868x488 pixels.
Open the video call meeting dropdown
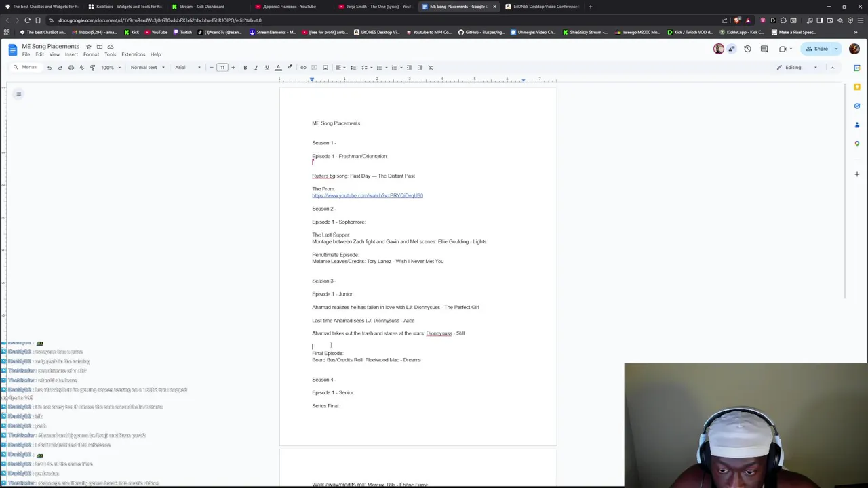[785, 49]
